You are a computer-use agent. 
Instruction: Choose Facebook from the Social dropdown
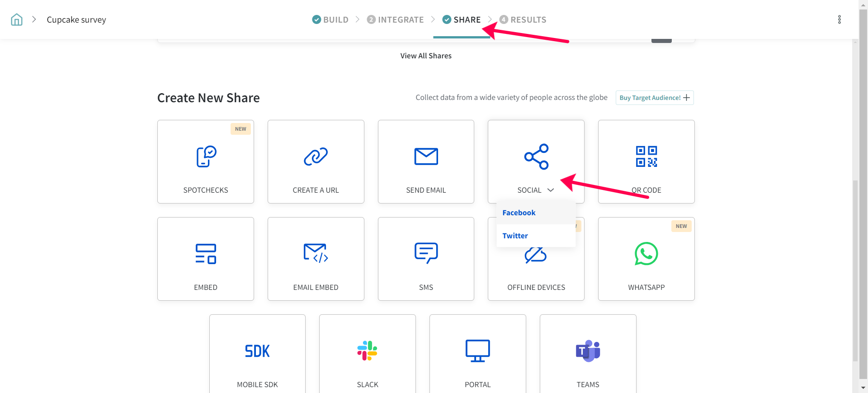click(519, 213)
